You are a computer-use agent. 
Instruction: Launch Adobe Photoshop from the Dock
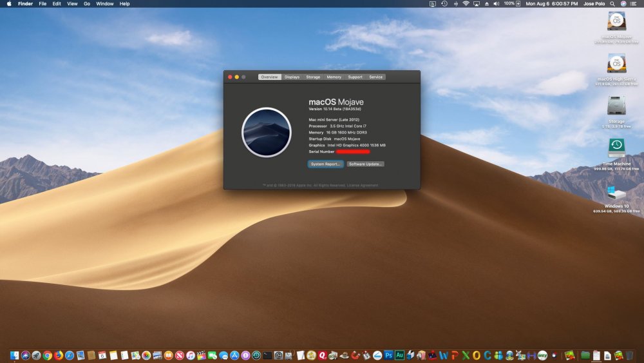[x=388, y=355]
